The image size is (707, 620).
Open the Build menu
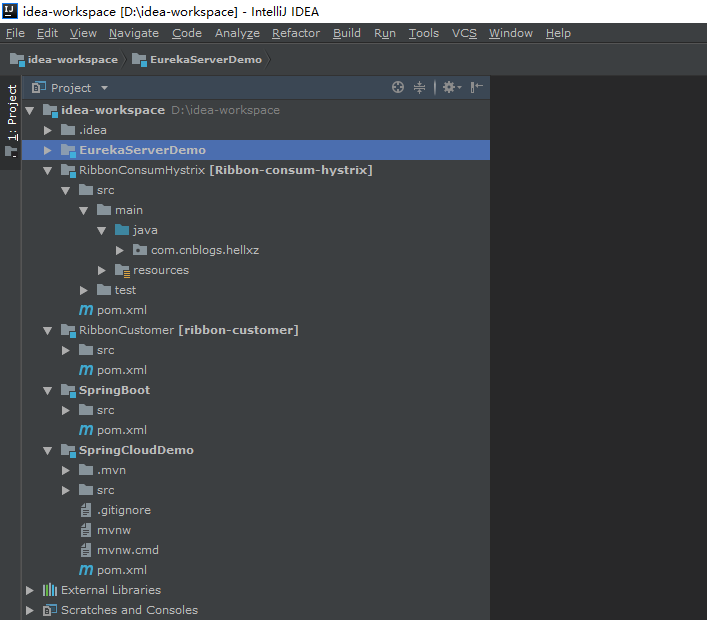pyautogui.click(x=347, y=33)
